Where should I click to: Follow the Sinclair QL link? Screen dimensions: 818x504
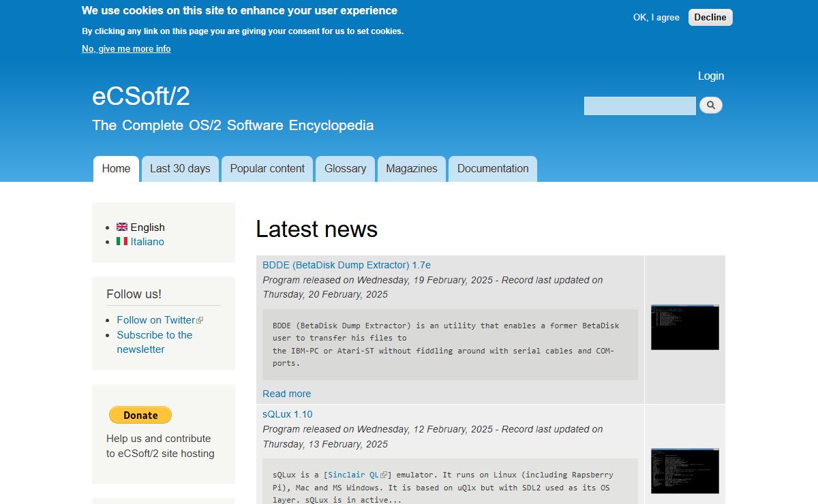pyautogui.click(x=354, y=475)
